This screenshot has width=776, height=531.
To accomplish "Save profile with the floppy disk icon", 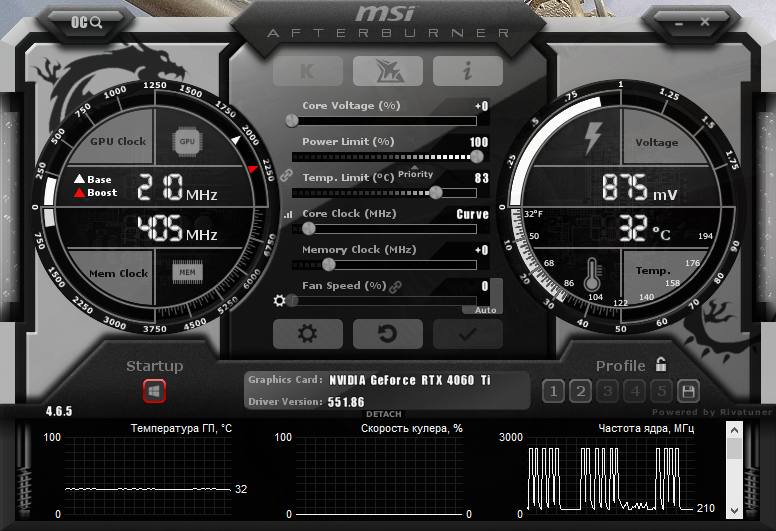I will coord(688,391).
